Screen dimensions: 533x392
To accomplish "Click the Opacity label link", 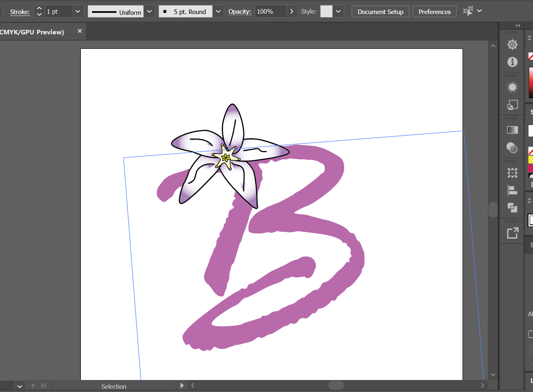I will pyautogui.click(x=240, y=12).
